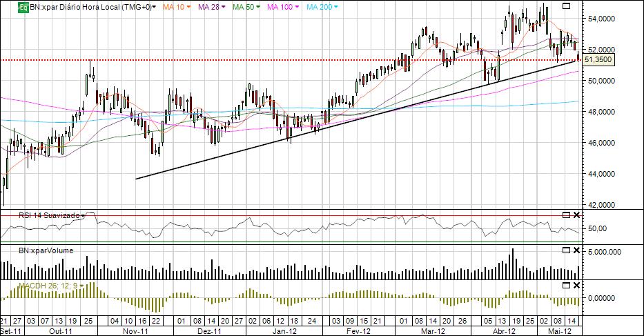Maximize the main price chart panel
Image resolution: width=644 pixels, height=336 pixels.
pyautogui.click(x=567, y=6)
